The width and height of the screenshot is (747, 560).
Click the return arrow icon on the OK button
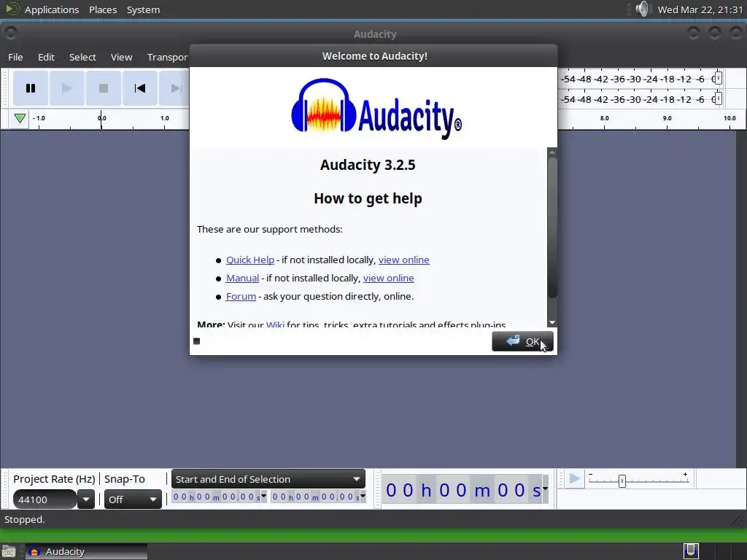point(513,341)
